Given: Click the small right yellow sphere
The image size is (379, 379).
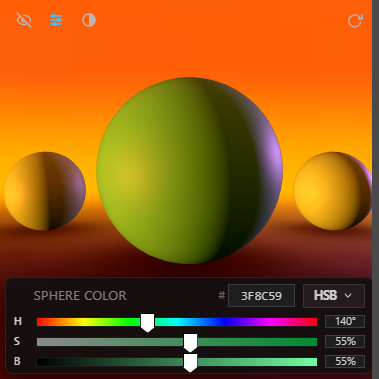Looking at the screenshot, I should click(332, 191).
